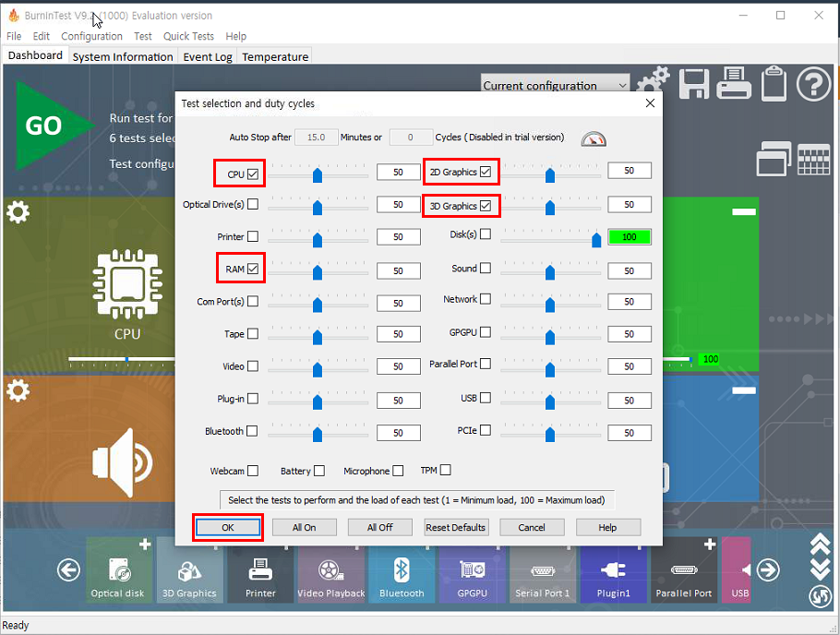Click Cancel in the dialog
This screenshot has height=635, width=840.
[x=532, y=527]
